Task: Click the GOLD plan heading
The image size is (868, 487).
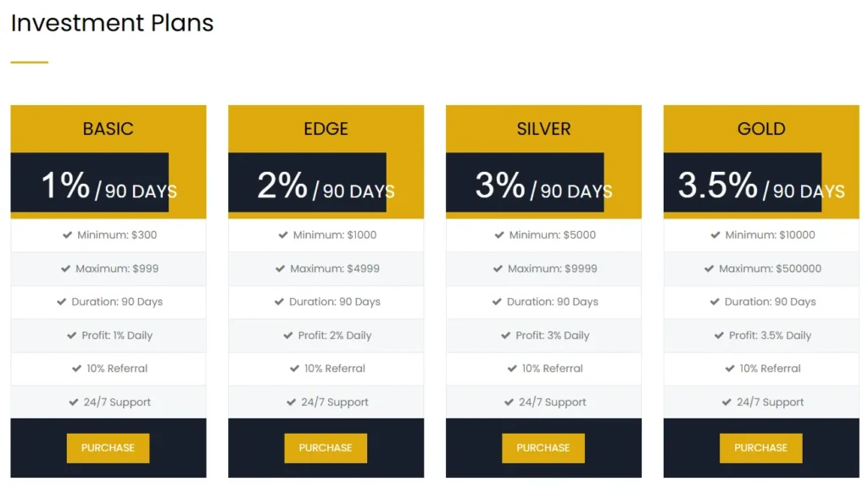Action: (761, 129)
